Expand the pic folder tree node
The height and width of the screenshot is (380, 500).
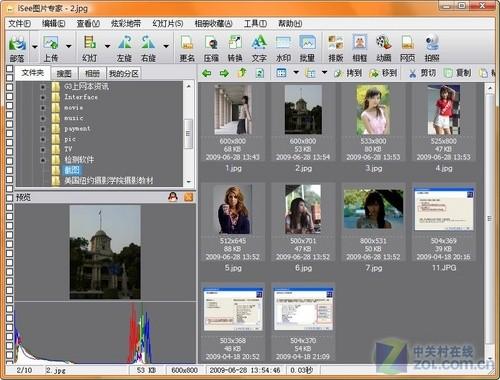[x=43, y=139]
